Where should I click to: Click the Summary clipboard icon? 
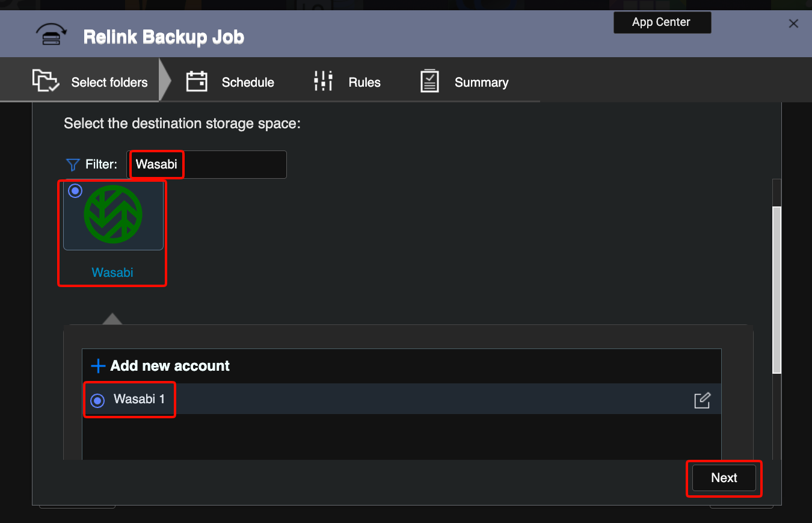429,81
